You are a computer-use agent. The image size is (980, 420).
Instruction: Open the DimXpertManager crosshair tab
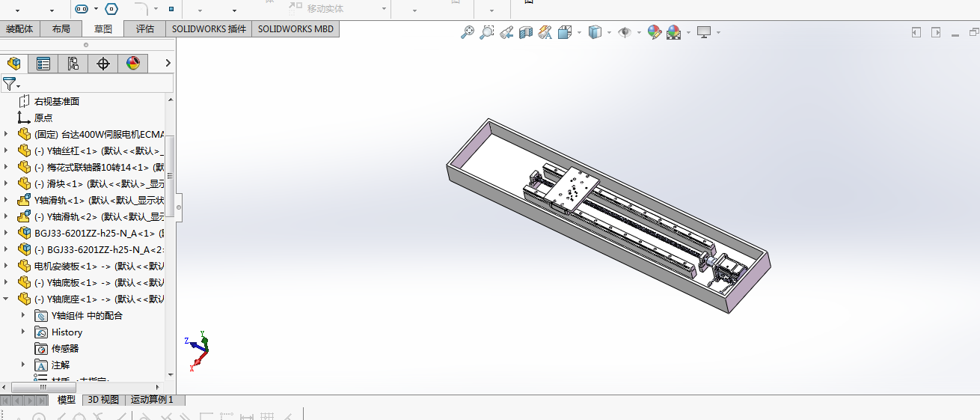click(x=103, y=64)
